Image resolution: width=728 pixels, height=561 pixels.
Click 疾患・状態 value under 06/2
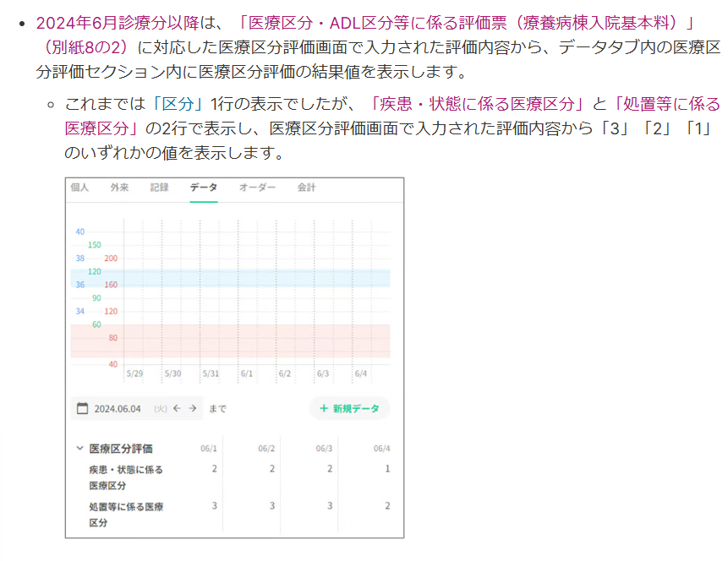click(x=272, y=469)
